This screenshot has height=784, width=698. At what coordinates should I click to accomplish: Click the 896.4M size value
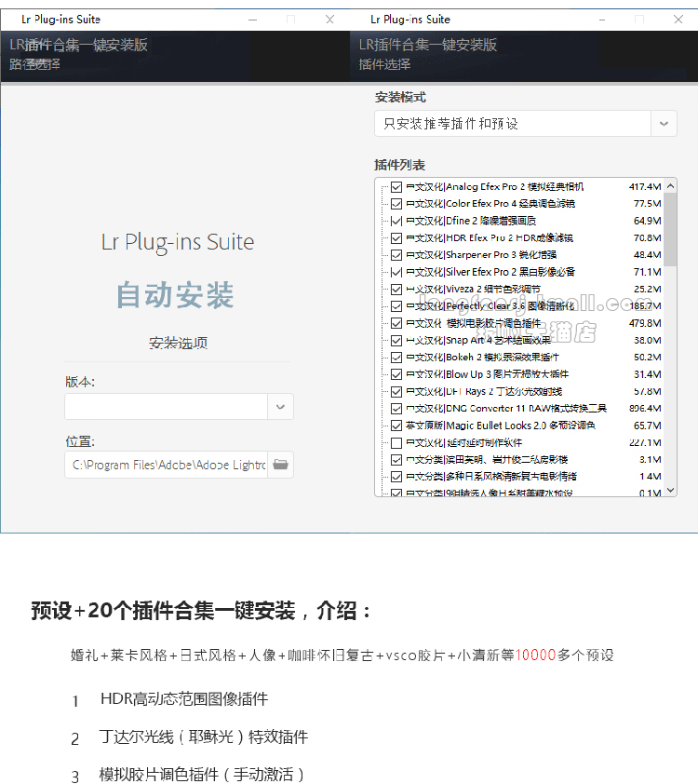645,409
